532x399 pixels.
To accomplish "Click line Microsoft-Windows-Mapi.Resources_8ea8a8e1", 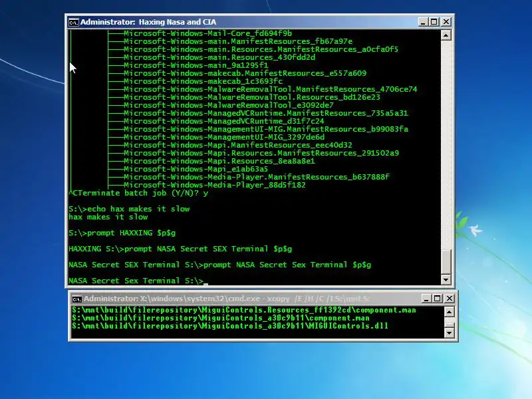I will pos(219,161).
